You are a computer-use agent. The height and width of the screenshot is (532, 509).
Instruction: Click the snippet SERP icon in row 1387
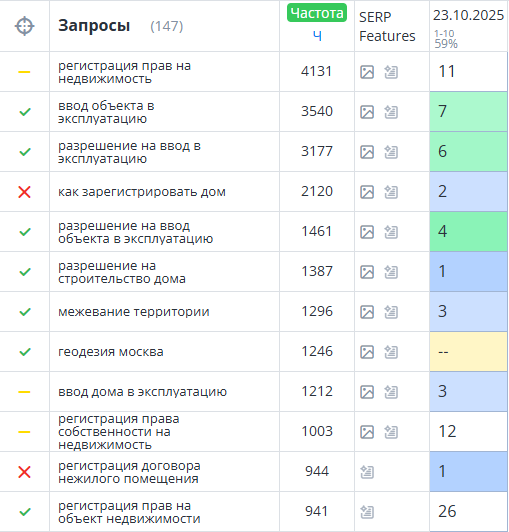(x=391, y=272)
